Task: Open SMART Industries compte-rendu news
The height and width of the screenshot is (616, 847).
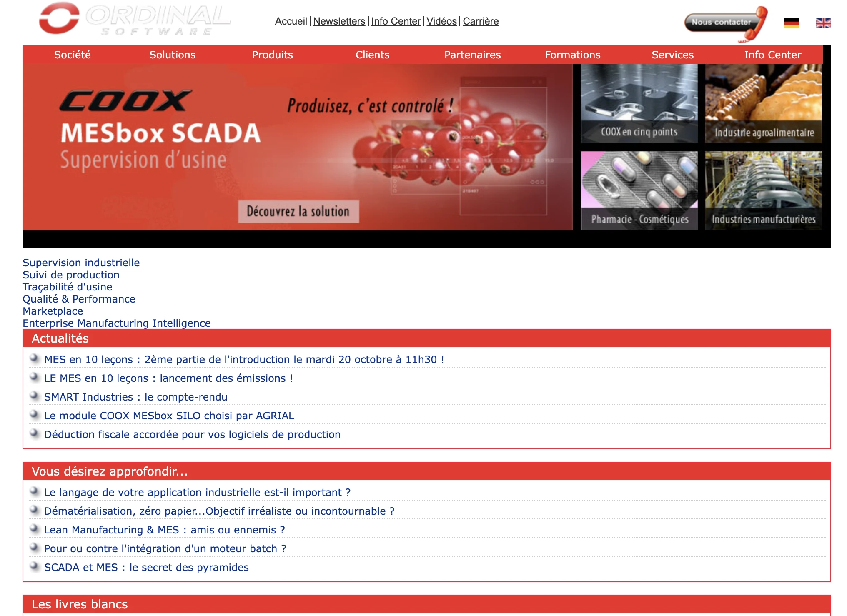Action: click(x=136, y=397)
